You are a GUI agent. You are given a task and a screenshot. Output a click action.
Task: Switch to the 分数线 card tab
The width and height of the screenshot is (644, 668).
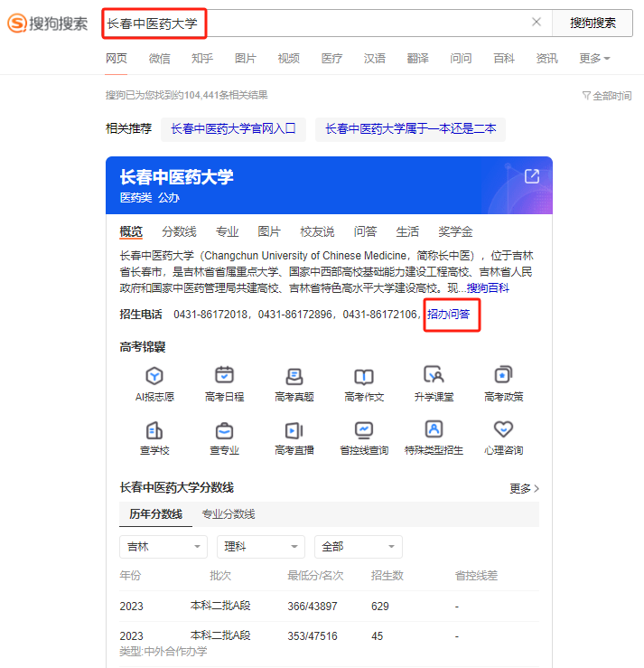(x=179, y=231)
